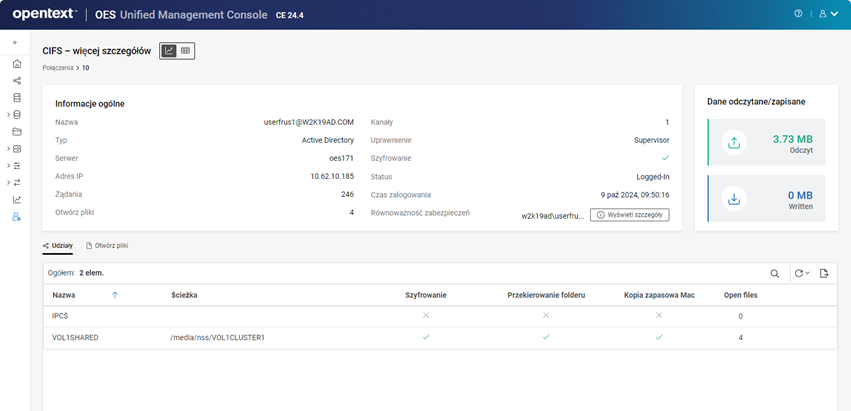Toggle sort arrow on Nazwa column

[x=115, y=295]
